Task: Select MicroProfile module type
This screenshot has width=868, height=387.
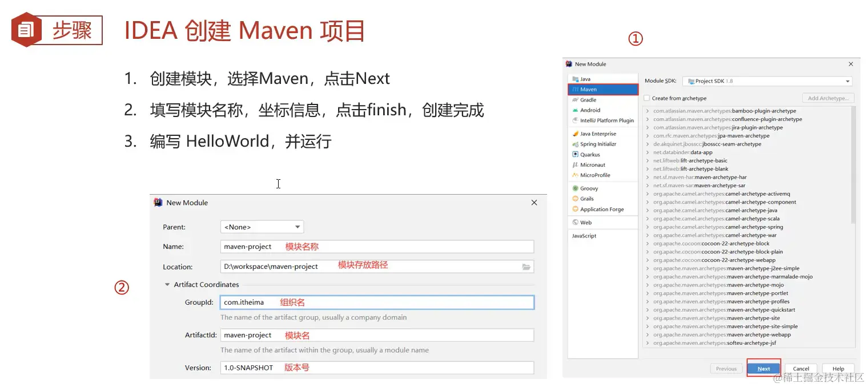Action: [602, 175]
